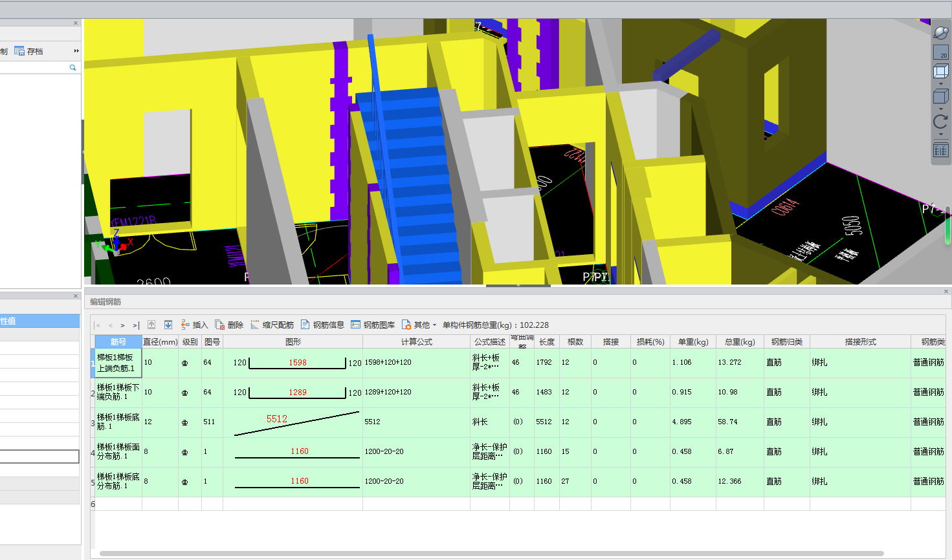Click the 根数 column header
Screen dimensions: 952x560
point(575,342)
